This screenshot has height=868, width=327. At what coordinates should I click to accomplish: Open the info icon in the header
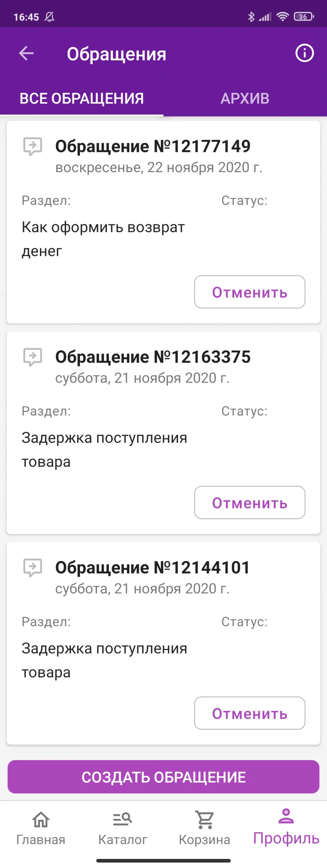pyautogui.click(x=304, y=53)
